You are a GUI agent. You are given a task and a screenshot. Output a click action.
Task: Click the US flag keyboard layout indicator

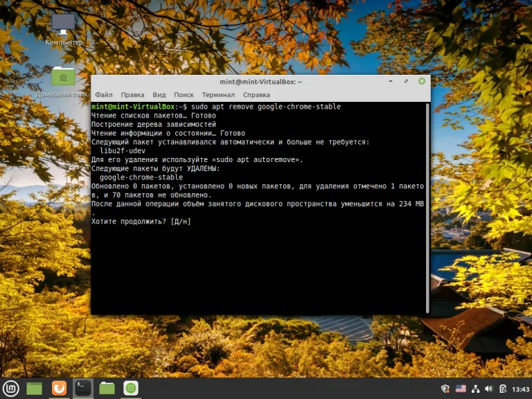point(461,389)
